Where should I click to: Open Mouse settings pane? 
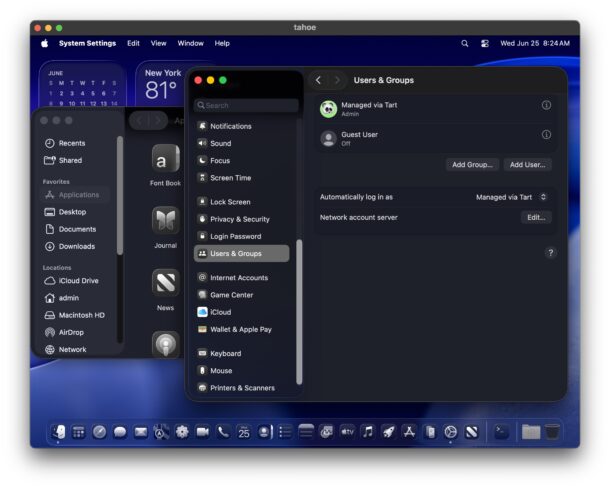tap(242, 370)
